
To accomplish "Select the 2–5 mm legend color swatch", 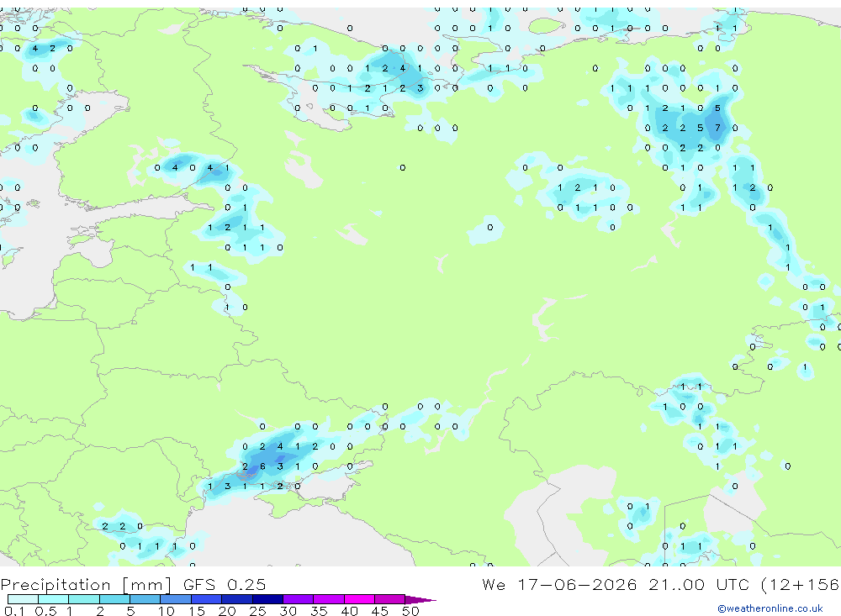I will 114,599.
